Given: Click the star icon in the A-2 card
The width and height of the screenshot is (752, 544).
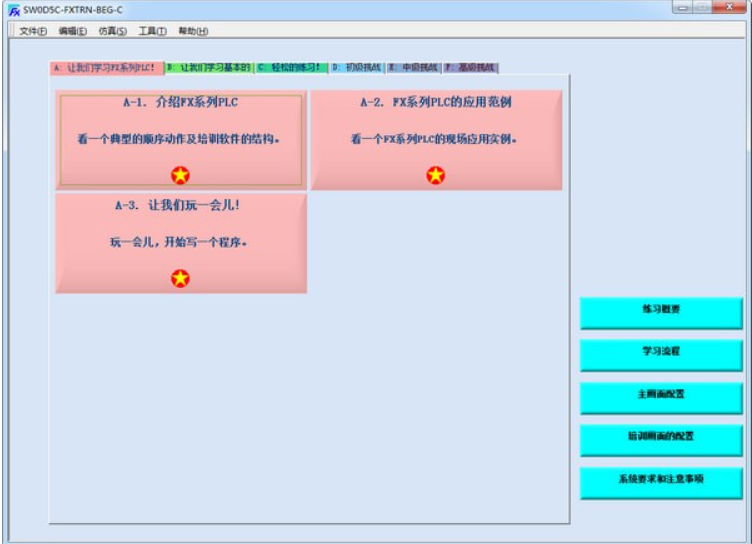Looking at the screenshot, I should click(435, 175).
